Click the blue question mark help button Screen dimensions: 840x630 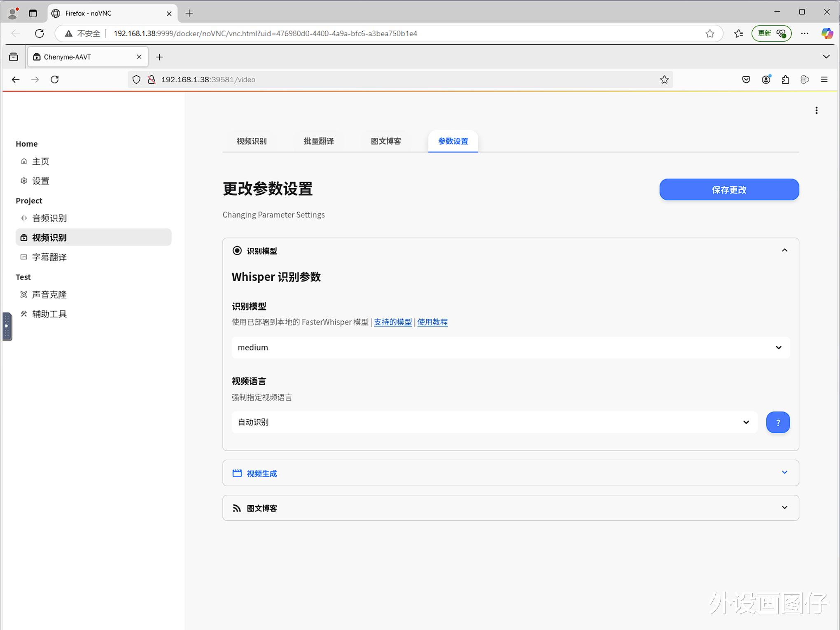(777, 422)
